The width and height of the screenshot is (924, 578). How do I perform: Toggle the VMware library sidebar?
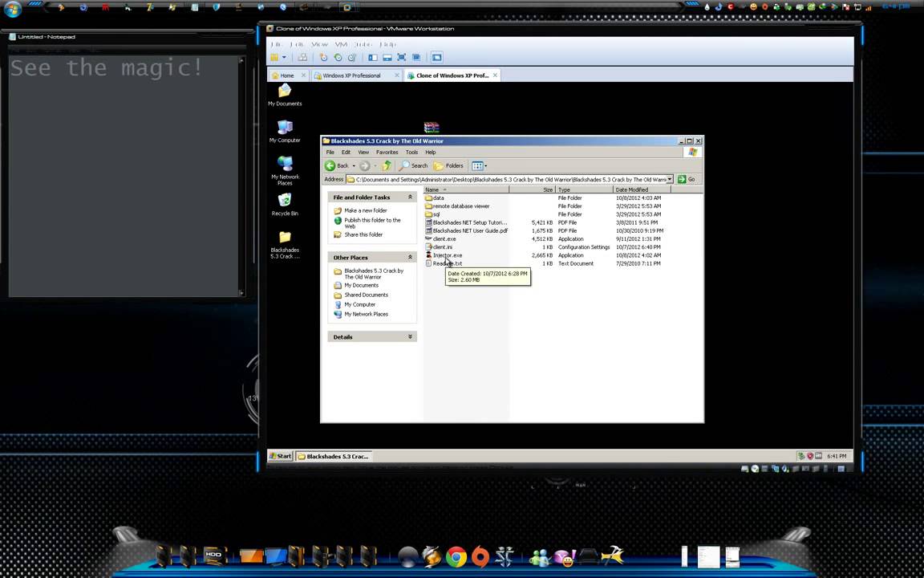pyautogui.click(x=373, y=57)
